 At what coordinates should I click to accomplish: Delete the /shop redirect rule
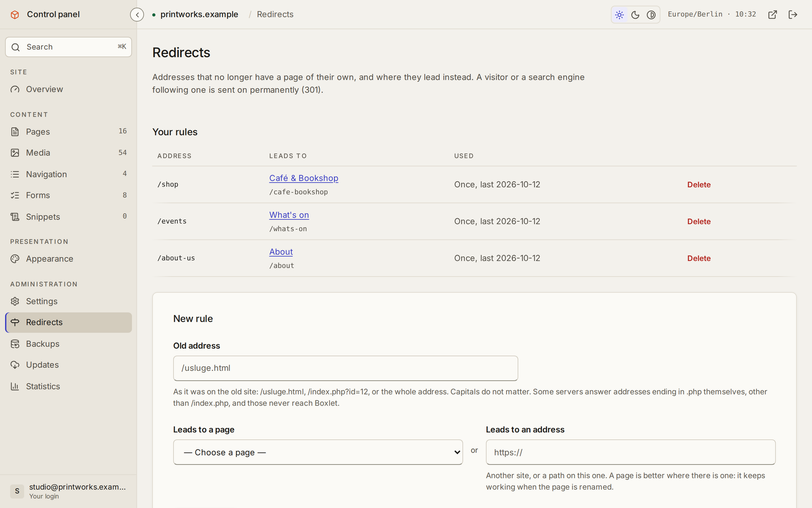(699, 185)
